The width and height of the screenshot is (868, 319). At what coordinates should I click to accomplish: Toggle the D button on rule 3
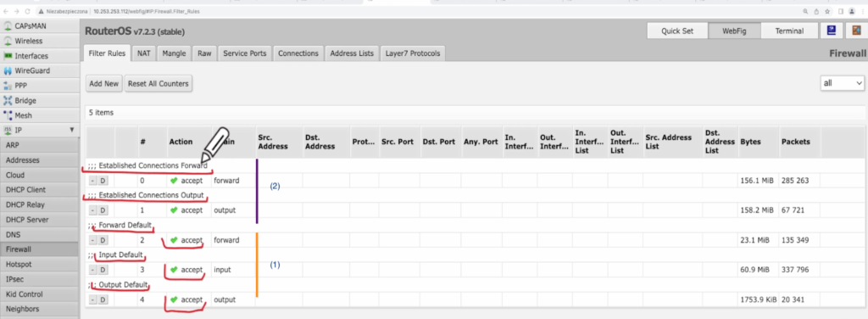tap(103, 270)
